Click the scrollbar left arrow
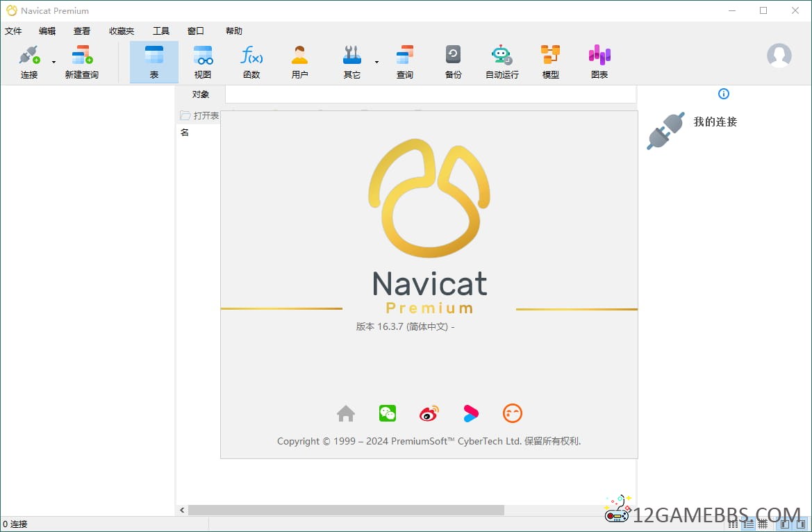812x532 pixels. [x=182, y=510]
